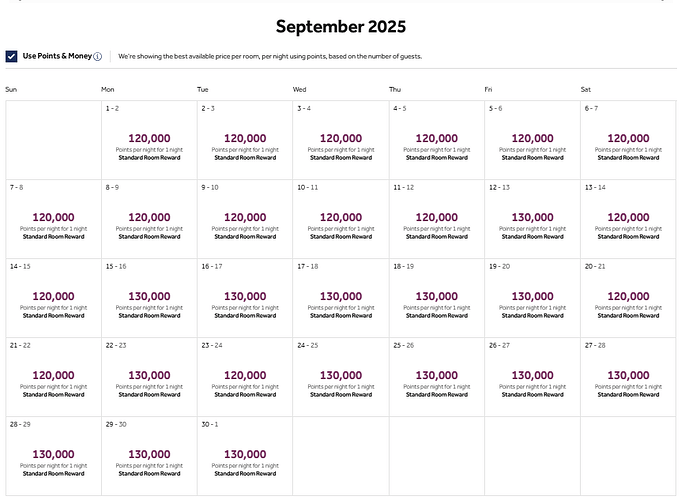Select the 10 - 11 Wednesday night
The height and width of the screenshot is (500, 684).
click(341, 219)
